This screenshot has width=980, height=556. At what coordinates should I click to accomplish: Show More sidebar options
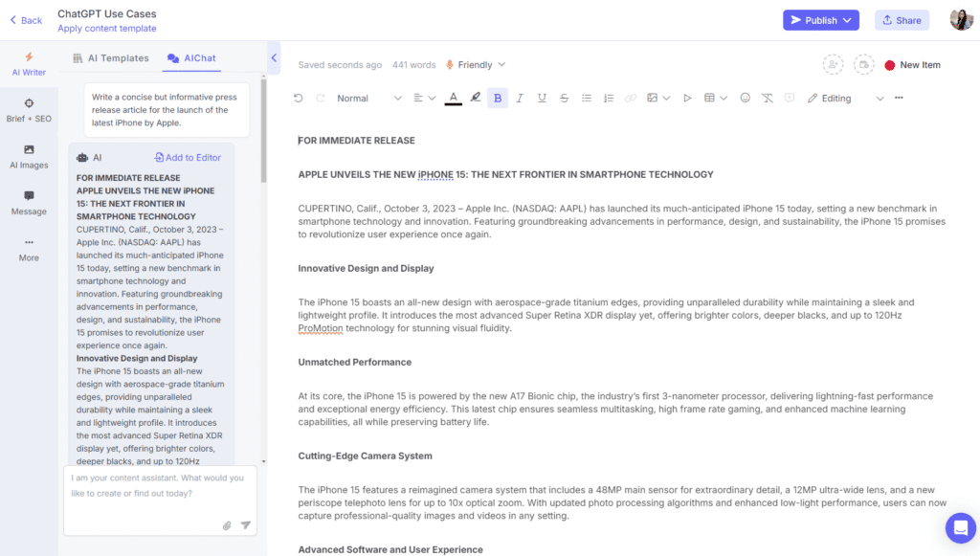tap(29, 249)
